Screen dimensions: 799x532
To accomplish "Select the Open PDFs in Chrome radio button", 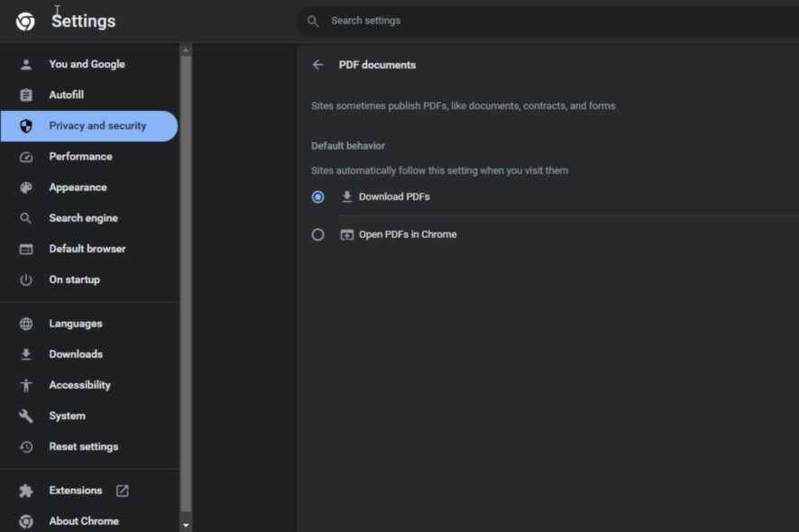I will pyautogui.click(x=317, y=234).
